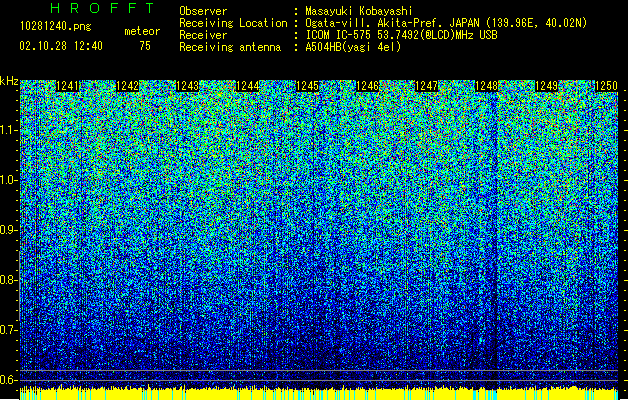Select receiver value ICOM IC-575 53.7492 MHz USB

click(x=401, y=35)
